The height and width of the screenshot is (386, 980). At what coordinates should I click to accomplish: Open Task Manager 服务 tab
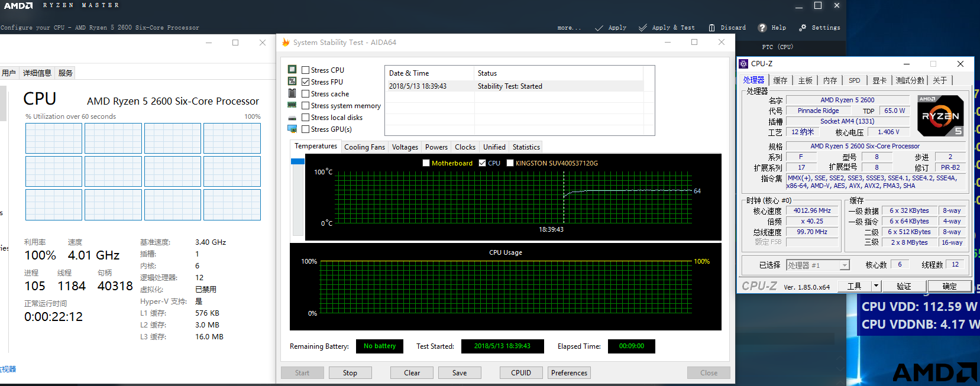tap(65, 73)
